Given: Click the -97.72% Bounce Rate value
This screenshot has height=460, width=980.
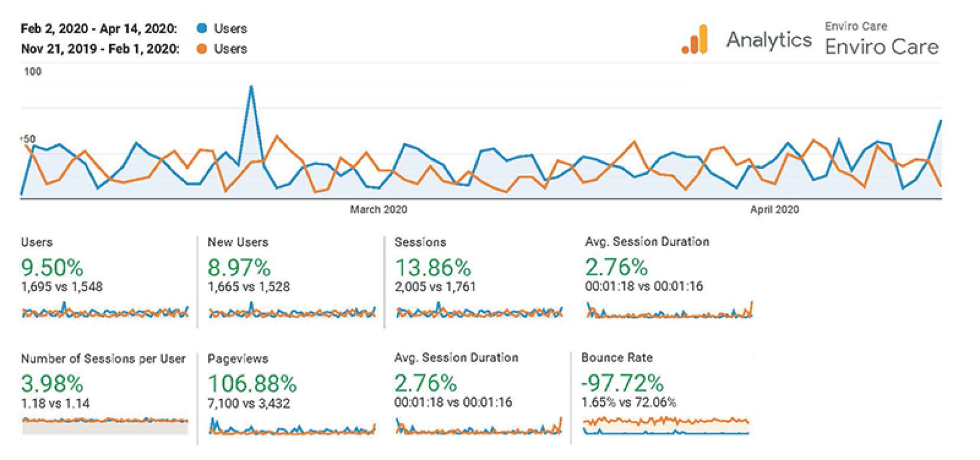Looking at the screenshot, I should coord(622,382).
